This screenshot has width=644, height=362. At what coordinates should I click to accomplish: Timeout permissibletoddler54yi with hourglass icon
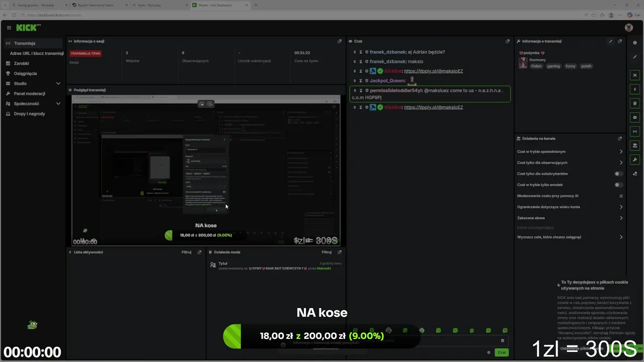click(x=361, y=90)
